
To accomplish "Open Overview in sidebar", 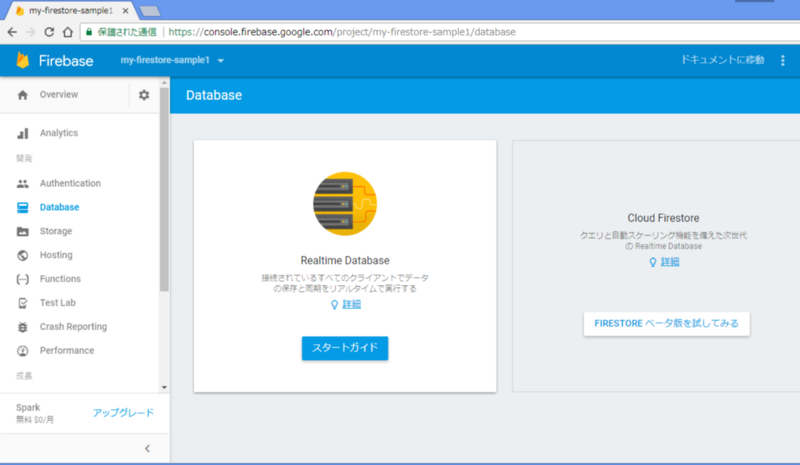I will tap(59, 95).
